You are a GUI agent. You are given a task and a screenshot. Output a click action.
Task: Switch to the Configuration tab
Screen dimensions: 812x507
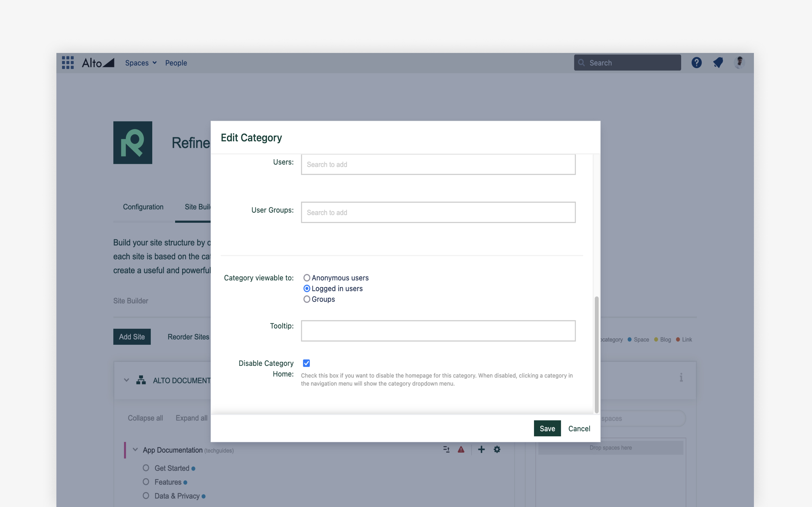pyautogui.click(x=143, y=206)
